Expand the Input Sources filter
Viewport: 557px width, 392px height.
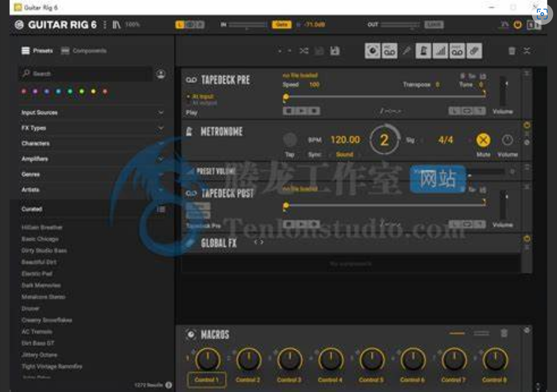[x=92, y=112]
